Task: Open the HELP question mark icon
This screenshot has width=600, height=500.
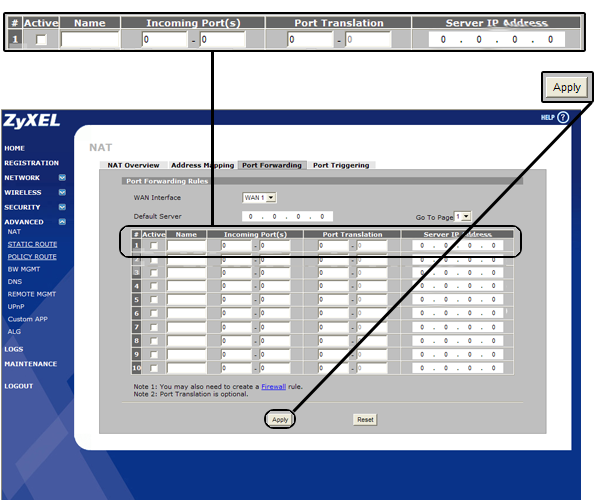Action: pos(563,117)
